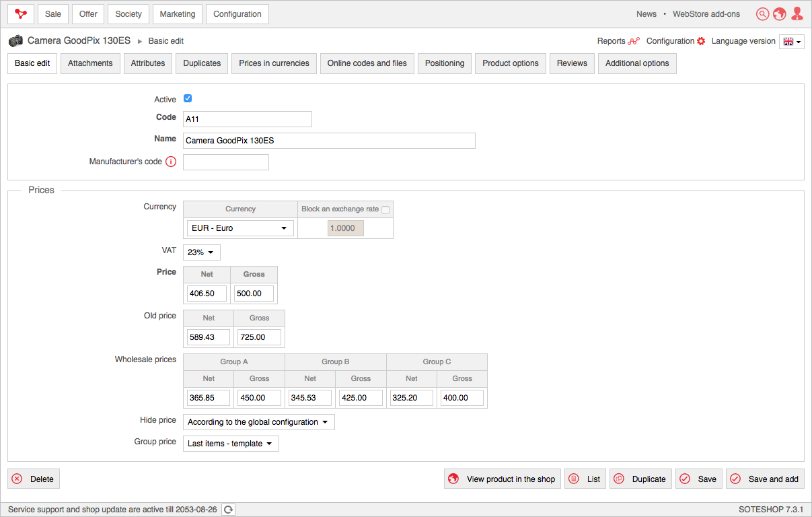Open the Offer menu
Screen dimensions: 812x517
[x=88, y=14]
